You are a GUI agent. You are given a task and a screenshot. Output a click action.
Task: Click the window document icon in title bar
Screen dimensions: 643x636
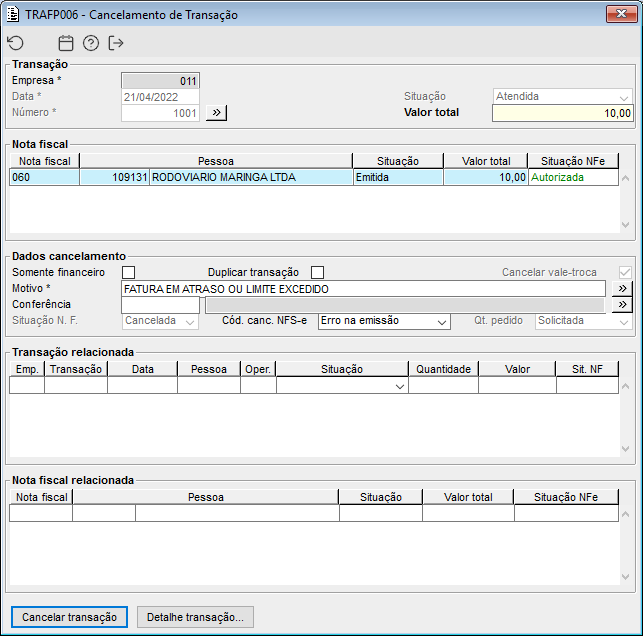pyautogui.click(x=13, y=14)
